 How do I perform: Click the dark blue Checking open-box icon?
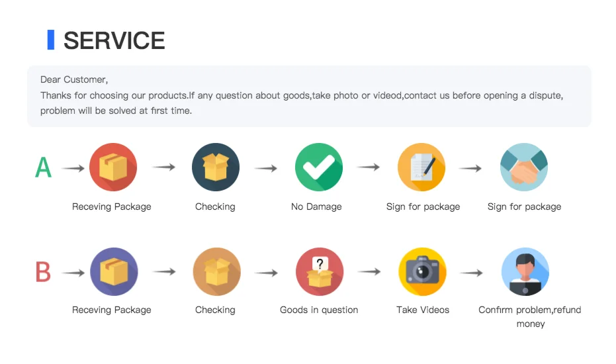point(215,167)
